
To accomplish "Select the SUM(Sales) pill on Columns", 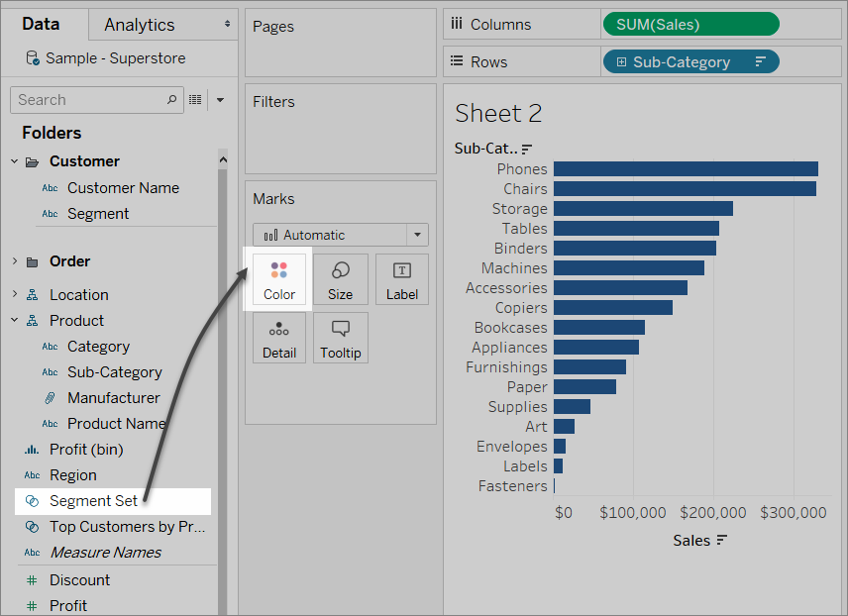I will (x=690, y=25).
